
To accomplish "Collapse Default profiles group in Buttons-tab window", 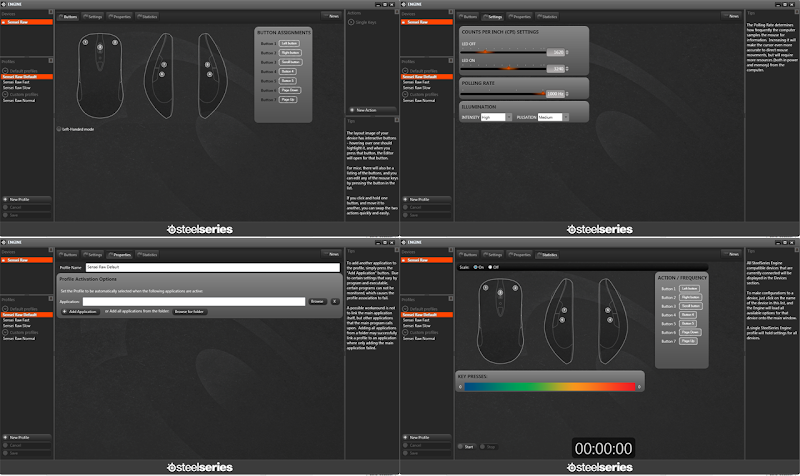I will coord(5,71).
